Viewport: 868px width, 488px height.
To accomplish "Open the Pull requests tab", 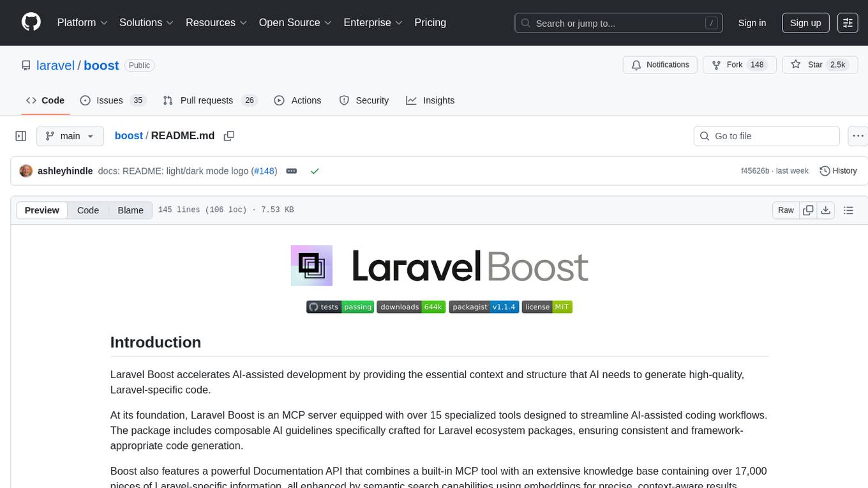I will pyautogui.click(x=209, y=100).
